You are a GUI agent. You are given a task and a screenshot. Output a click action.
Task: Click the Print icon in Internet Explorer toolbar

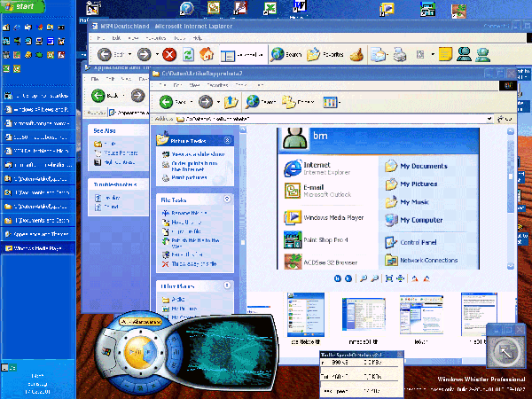click(x=400, y=54)
